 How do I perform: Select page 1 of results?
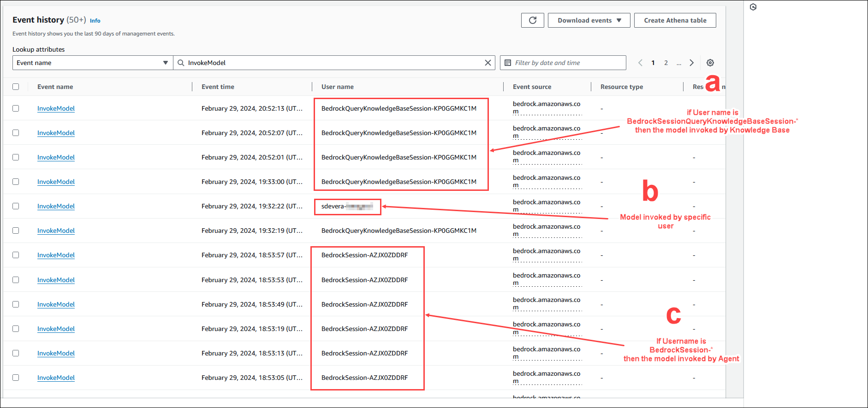653,63
